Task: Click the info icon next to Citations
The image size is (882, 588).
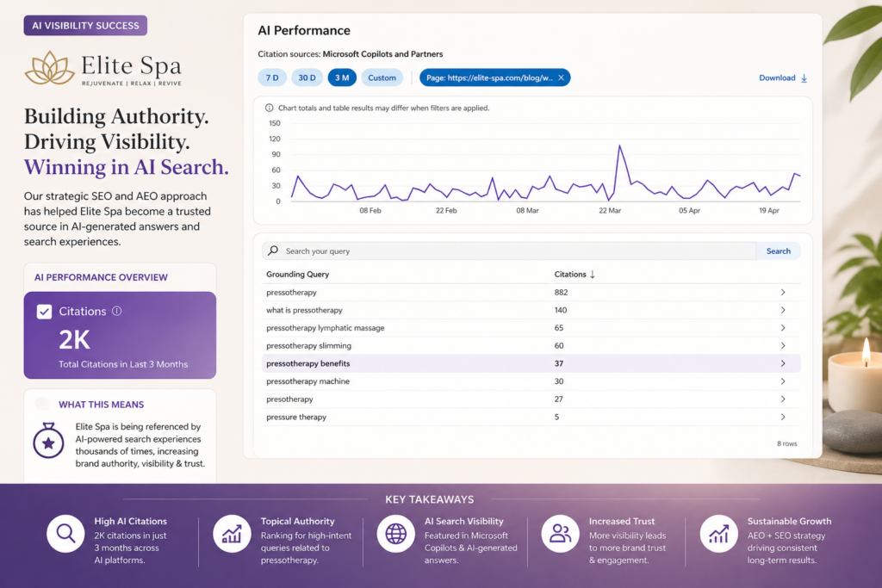Action: [x=116, y=311]
